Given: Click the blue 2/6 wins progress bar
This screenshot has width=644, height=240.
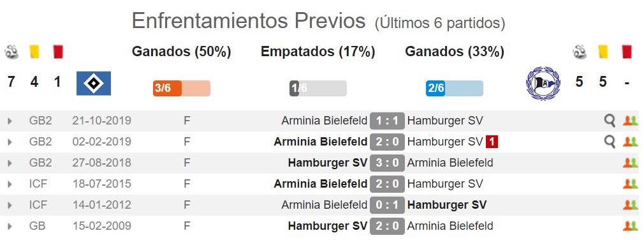Looking at the screenshot, I should pyautogui.click(x=454, y=88).
